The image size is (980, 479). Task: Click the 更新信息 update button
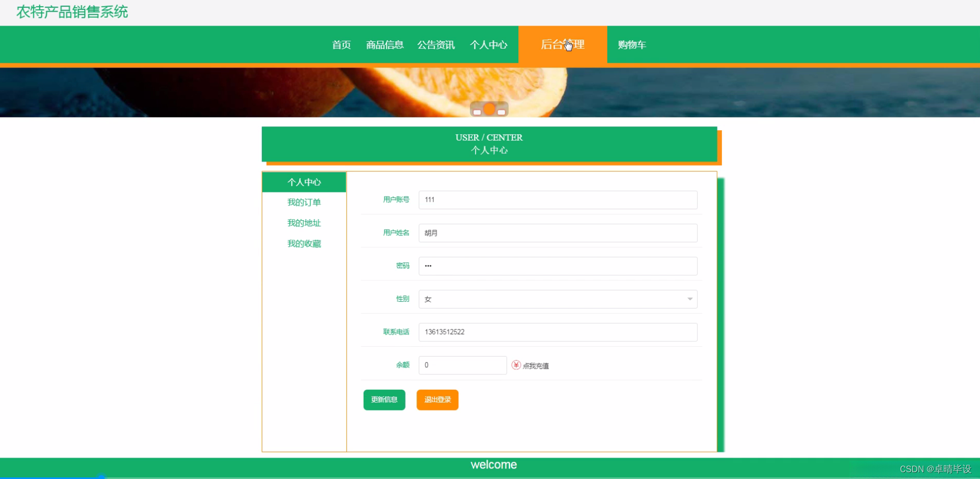tap(384, 400)
